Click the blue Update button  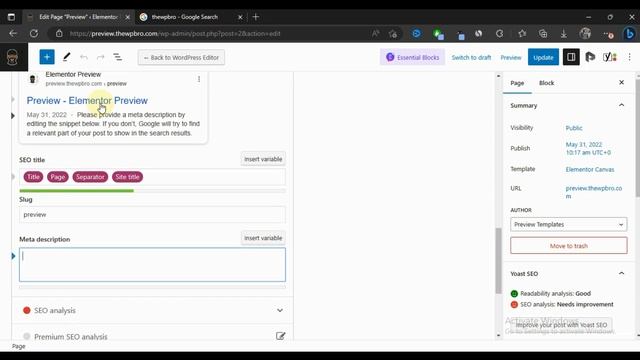click(x=543, y=57)
